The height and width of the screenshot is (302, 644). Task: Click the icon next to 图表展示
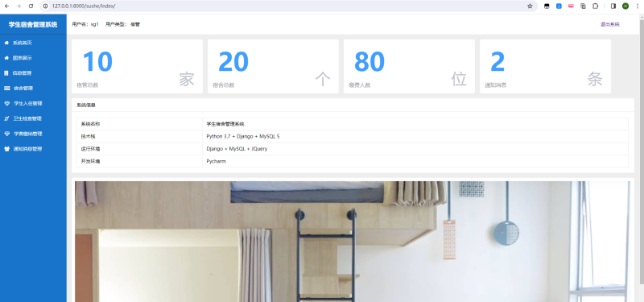click(6, 58)
